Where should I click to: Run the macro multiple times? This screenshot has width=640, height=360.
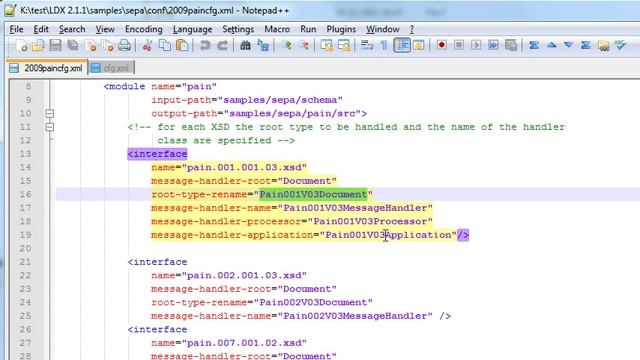point(493,45)
